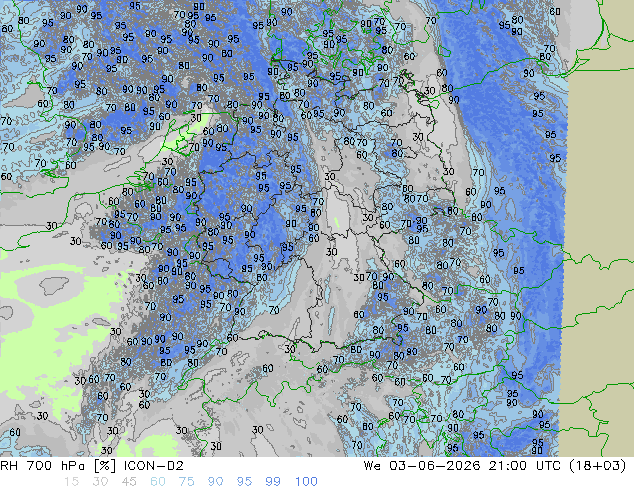This screenshot has height=490, width=634.
Task: Click the "RH 700 hPa [%]" title text
Action: pos(58,466)
